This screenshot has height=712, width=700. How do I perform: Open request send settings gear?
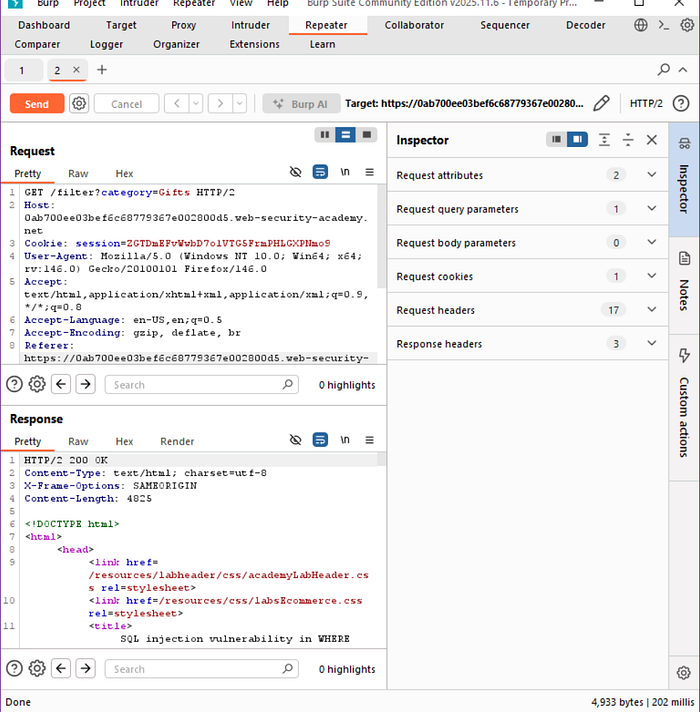tap(79, 104)
